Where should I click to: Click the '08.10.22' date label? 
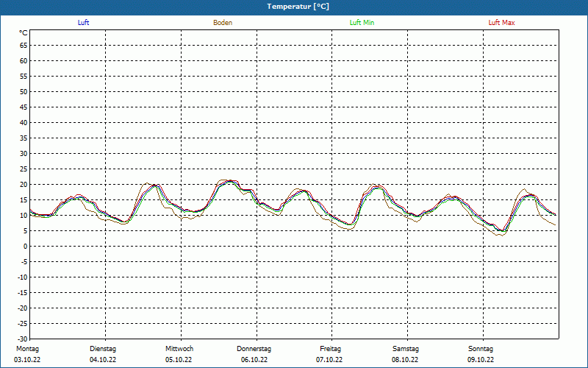point(405,360)
